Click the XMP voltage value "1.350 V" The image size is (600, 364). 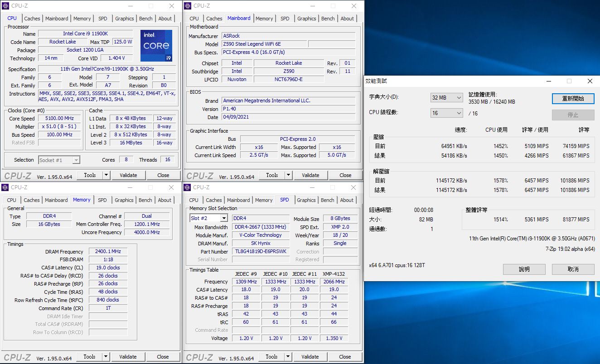(334, 338)
